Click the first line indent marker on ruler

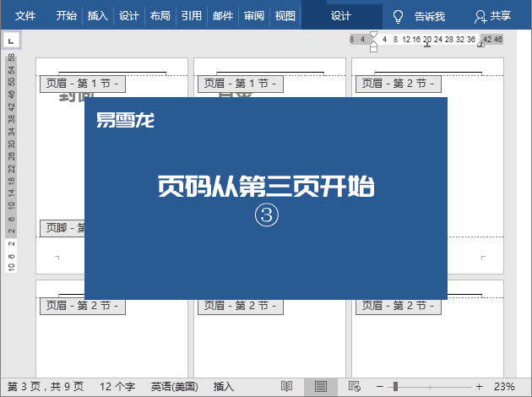pyautogui.click(x=373, y=35)
